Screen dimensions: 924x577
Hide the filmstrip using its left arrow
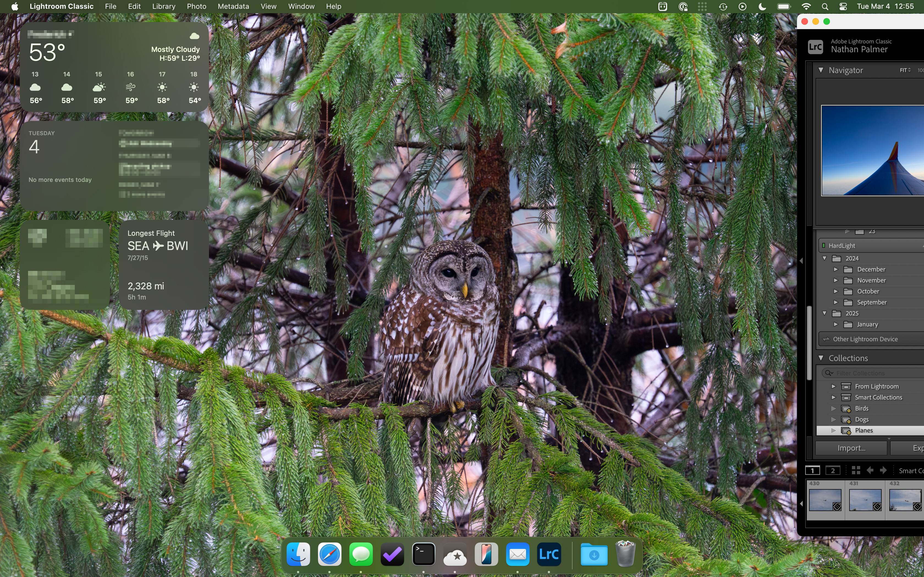[x=801, y=504]
